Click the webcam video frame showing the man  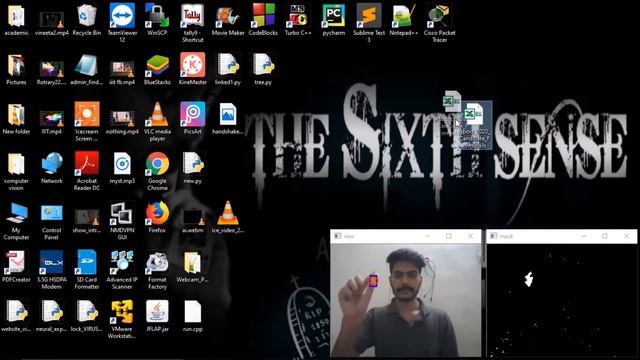pyautogui.click(x=406, y=300)
